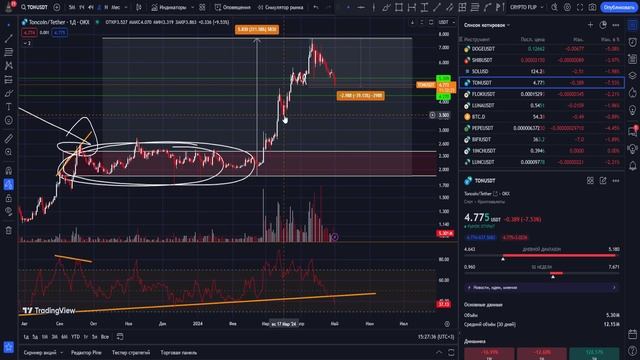Image resolution: width=640 pixels, height=360 pixels.
Task: Open the alerts bell icon in right sidebar
Action: (x=633, y=166)
